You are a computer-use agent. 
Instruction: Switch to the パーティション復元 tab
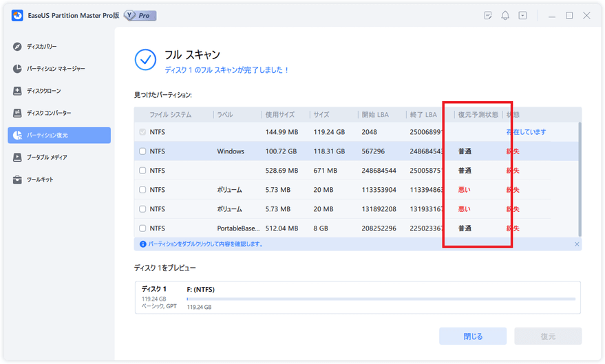(x=59, y=136)
